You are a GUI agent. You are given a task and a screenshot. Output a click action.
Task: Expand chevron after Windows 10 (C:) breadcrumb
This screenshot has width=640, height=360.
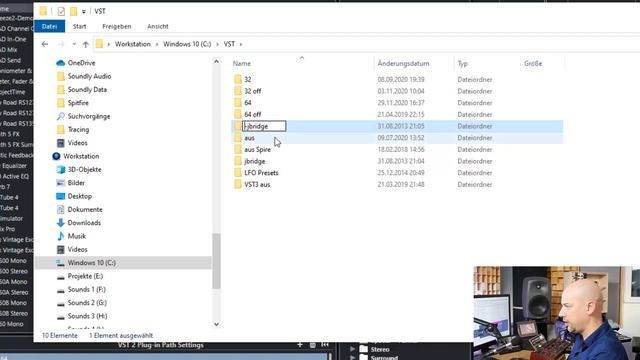[217, 44]
